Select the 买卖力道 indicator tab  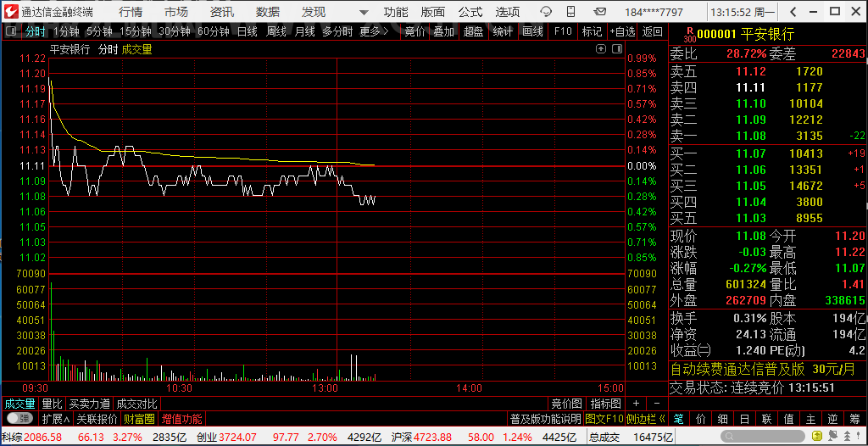[90, 404]
